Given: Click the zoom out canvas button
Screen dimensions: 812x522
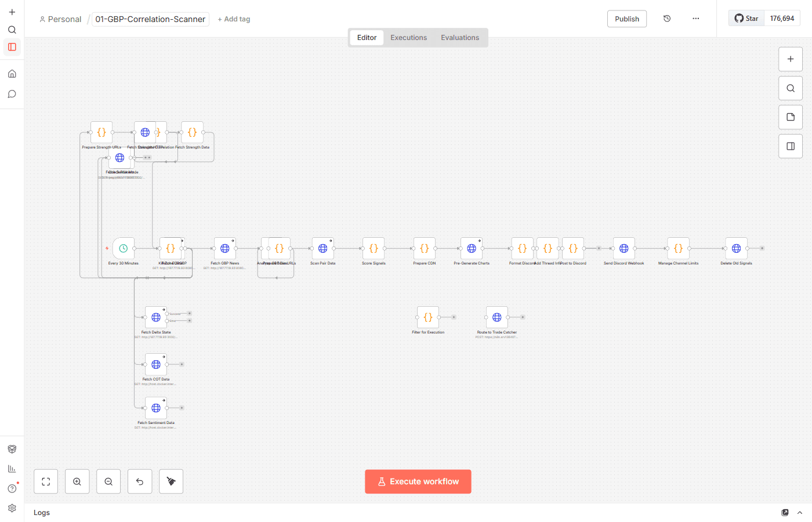Looking at the screenshot, I should point(108,481).
